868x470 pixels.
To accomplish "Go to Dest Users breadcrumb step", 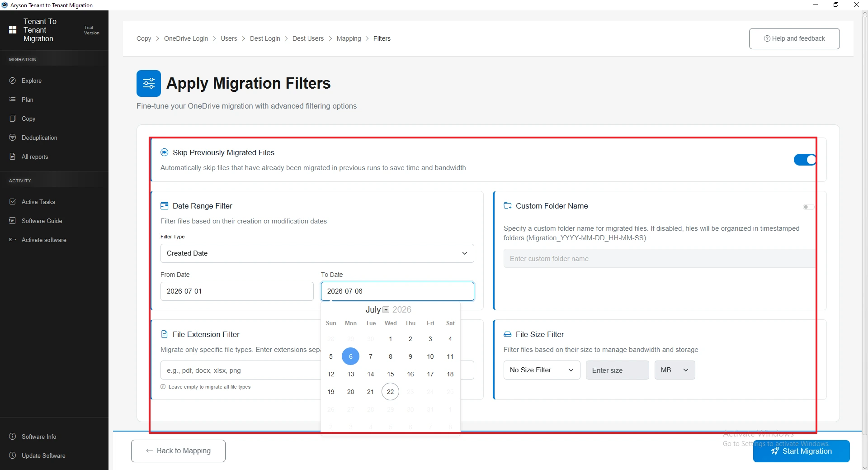I will coord(308,38).
